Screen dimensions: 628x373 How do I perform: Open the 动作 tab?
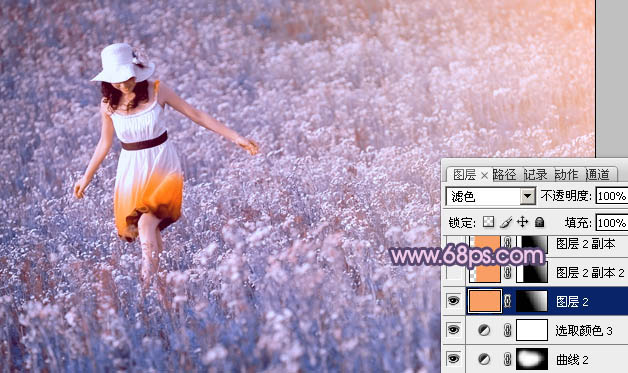pyautogui.click(x=566, y=175)
